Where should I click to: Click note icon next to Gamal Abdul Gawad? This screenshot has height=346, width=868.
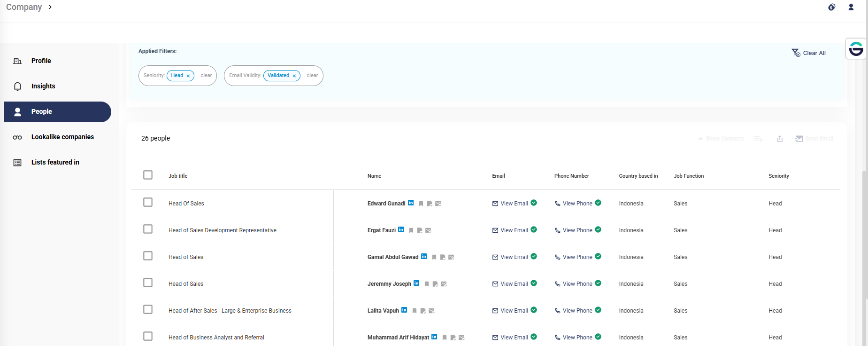coord(443,257)
